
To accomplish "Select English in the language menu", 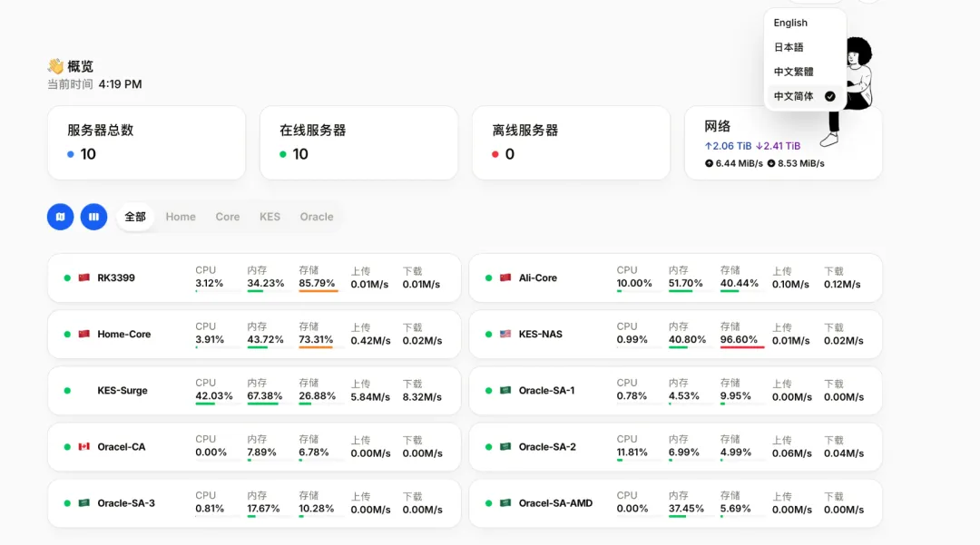I will pos(790,23).
